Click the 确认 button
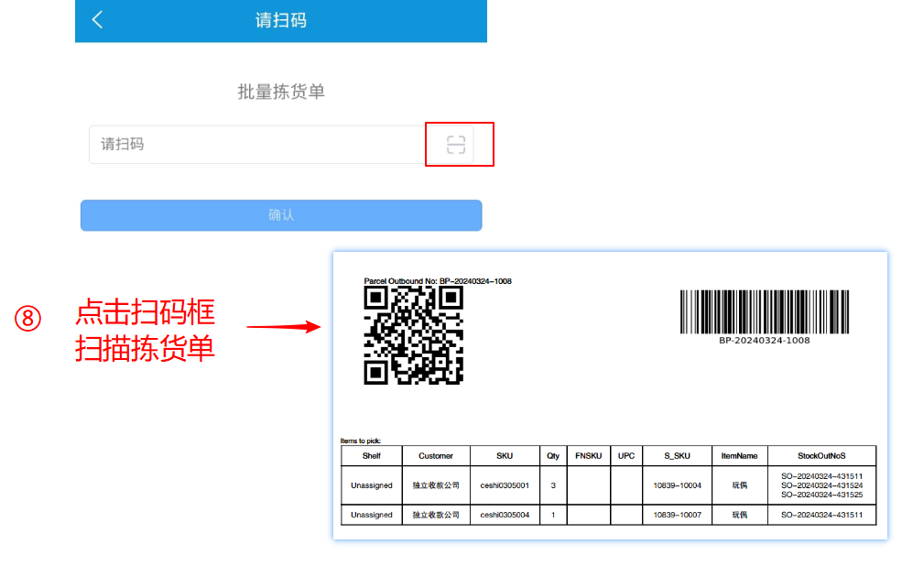 281,215
